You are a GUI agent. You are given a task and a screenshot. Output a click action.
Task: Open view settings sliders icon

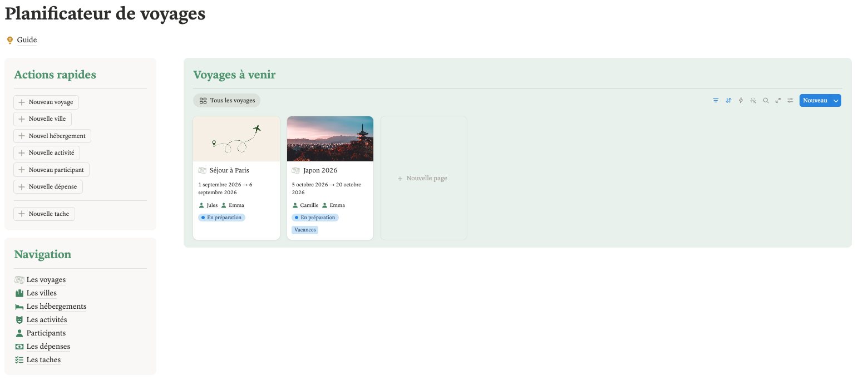790,101
